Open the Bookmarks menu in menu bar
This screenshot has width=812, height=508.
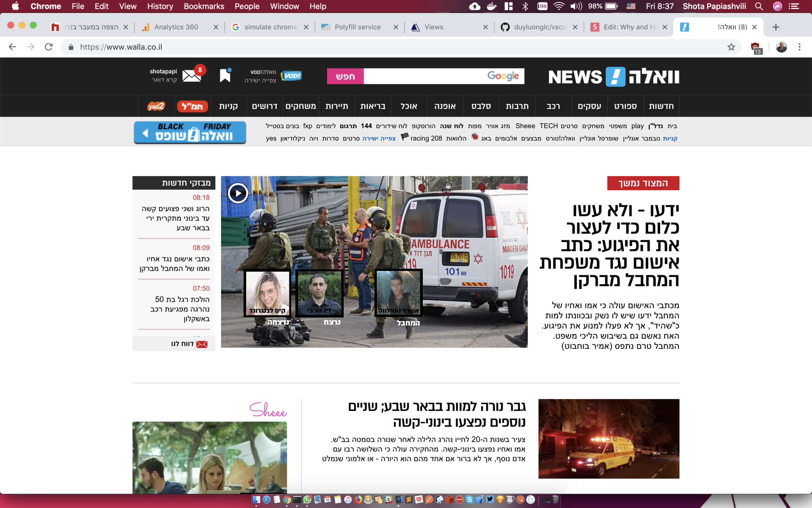204,6
